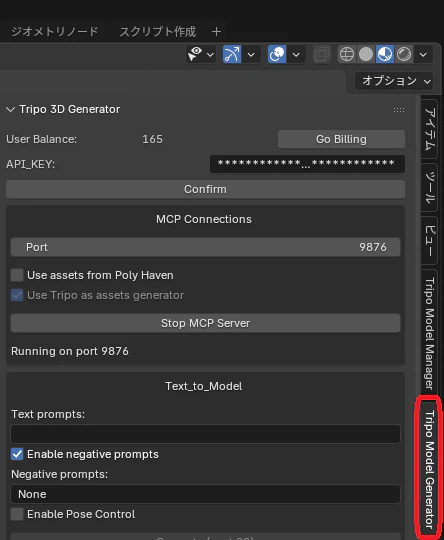Switch to Wireframe shading mode
This screenshot has width=444, height=540.
tap(347, 54)
